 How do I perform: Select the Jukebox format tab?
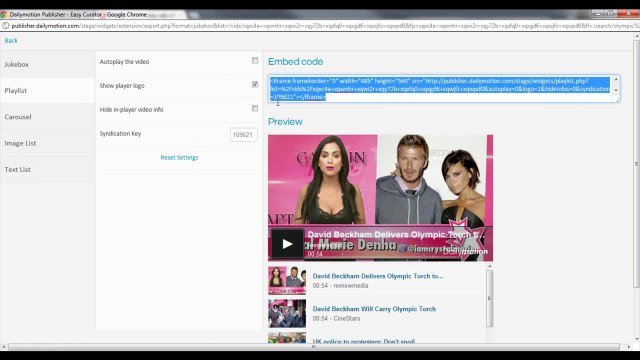coord(47,64)
